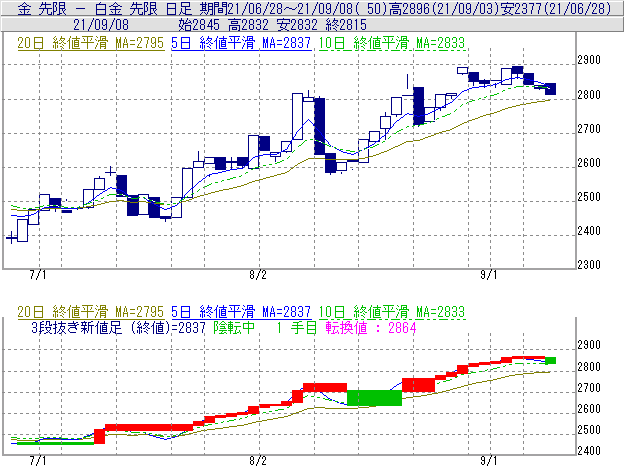
Task: Click the 9/1 date label under top chart
Action: (x=489, y=275)
